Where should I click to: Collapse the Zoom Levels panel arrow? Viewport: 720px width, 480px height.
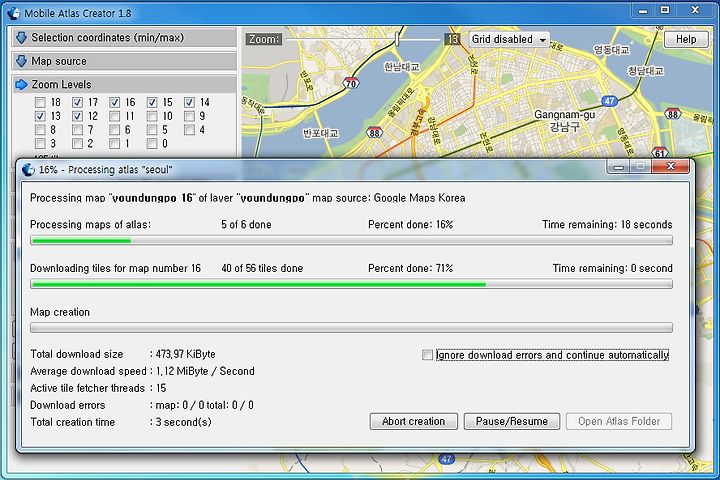[x=21, y=85]
